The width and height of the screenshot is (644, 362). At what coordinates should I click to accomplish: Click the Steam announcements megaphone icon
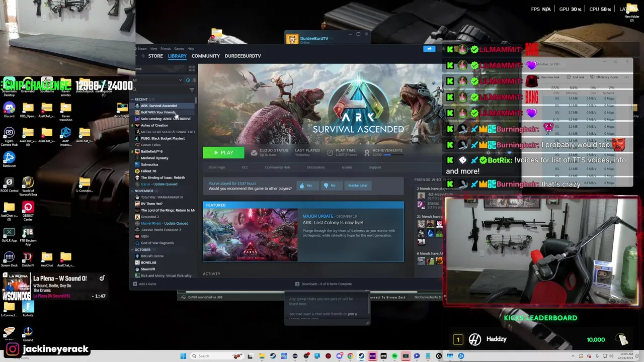coord(429,49)
